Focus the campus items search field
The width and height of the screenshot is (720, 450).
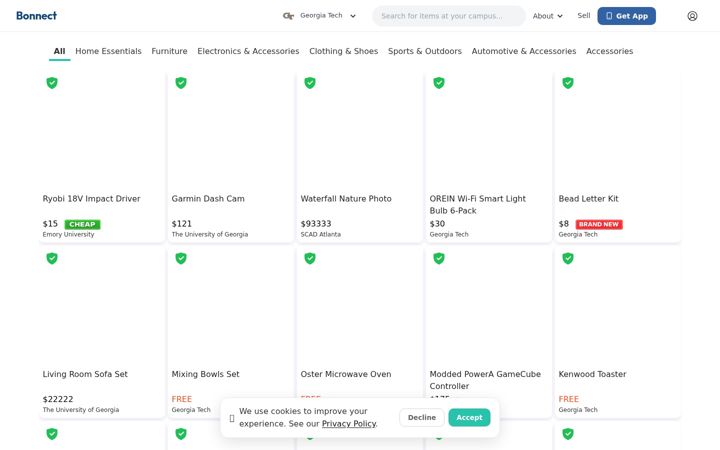(x=449, y=16)
